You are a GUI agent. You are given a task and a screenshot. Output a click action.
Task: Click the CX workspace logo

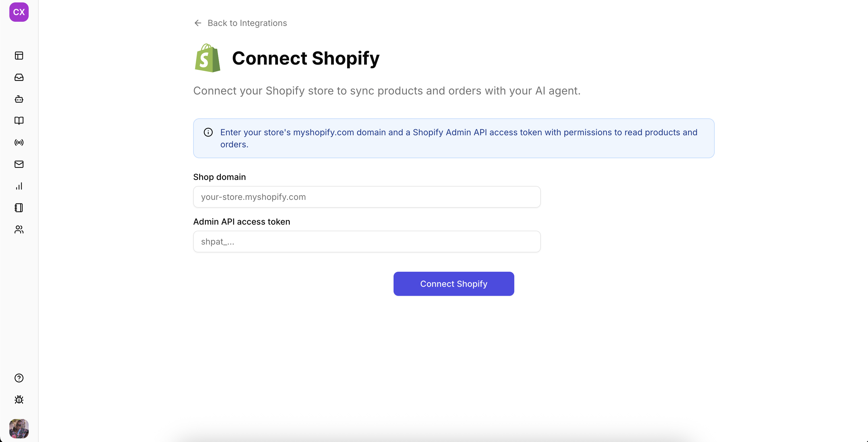pyautogui.click(x=19, y=12)
